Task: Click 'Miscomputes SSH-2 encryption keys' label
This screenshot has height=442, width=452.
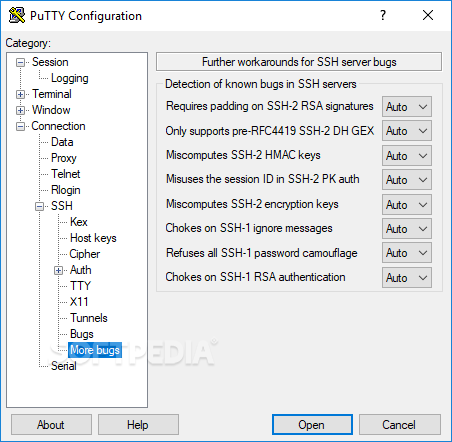Action: tap(252, 204)
